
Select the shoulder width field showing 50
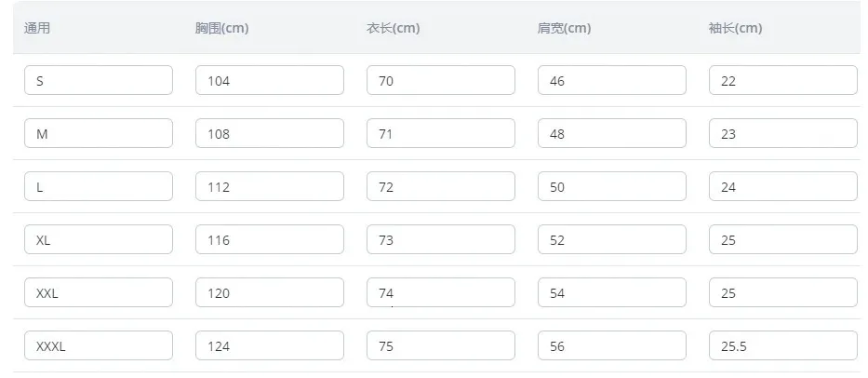pyautogui.click(x=612, y=187)
